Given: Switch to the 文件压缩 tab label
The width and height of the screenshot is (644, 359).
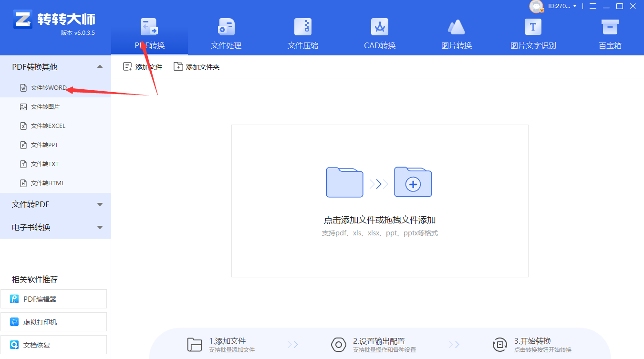Looking at the screenshot, I should tap(303, 46).
